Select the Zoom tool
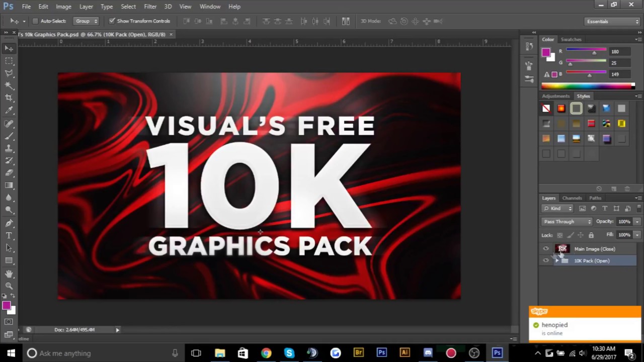This screenshot has height=362, width=644. [x=9, y=286]
